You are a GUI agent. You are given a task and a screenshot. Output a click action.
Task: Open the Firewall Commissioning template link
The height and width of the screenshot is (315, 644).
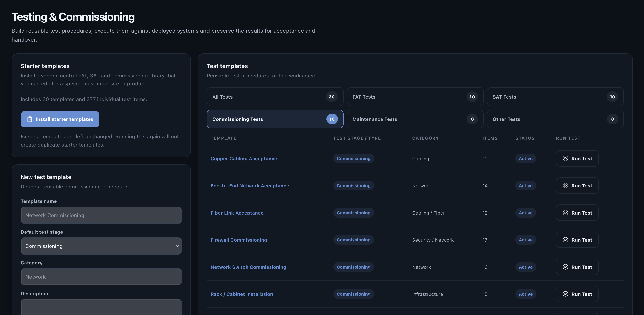(x=239, y=240)
